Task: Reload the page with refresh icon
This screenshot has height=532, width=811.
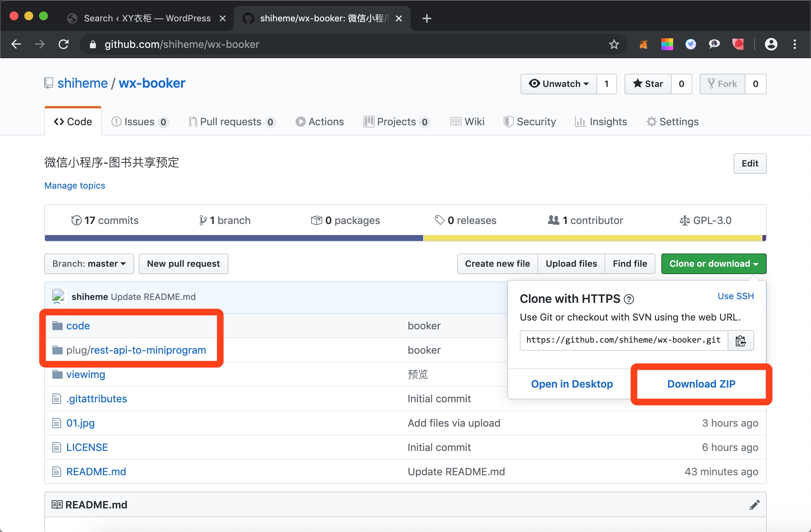Action: [x=64, y=45]
